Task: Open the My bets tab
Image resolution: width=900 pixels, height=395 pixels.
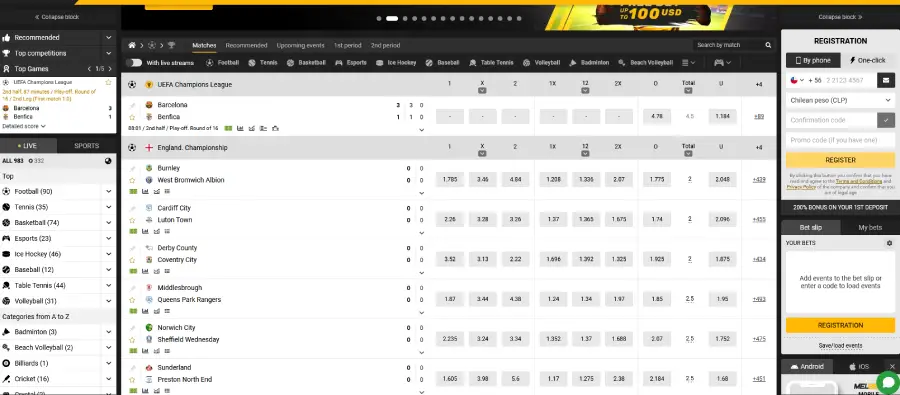Action: (x=870, y=228)
